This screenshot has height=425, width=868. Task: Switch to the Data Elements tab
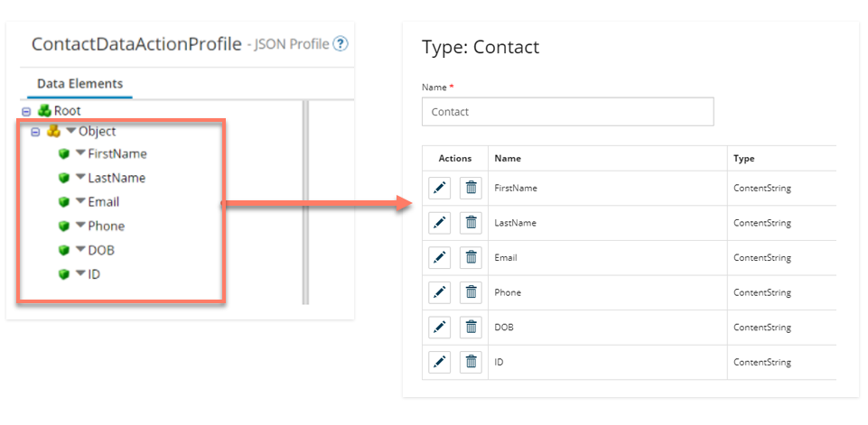tap(79, 84)
